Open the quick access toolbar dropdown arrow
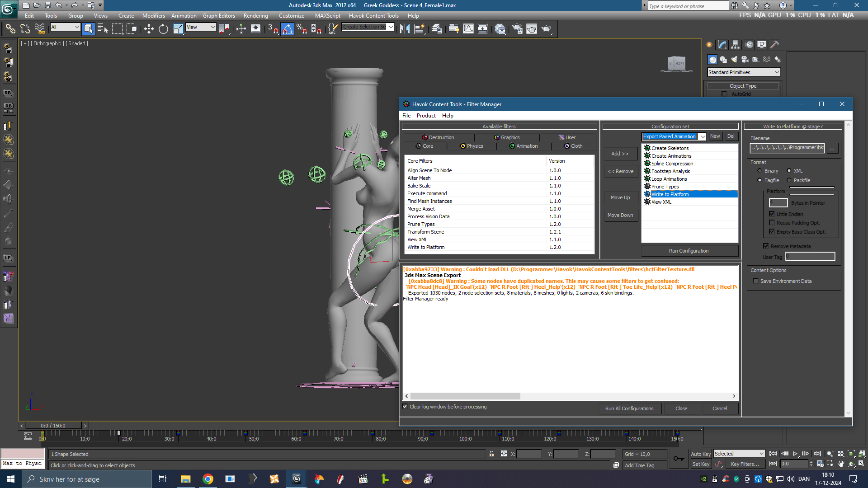Screen dimensions: 868x488 (100, 5)
